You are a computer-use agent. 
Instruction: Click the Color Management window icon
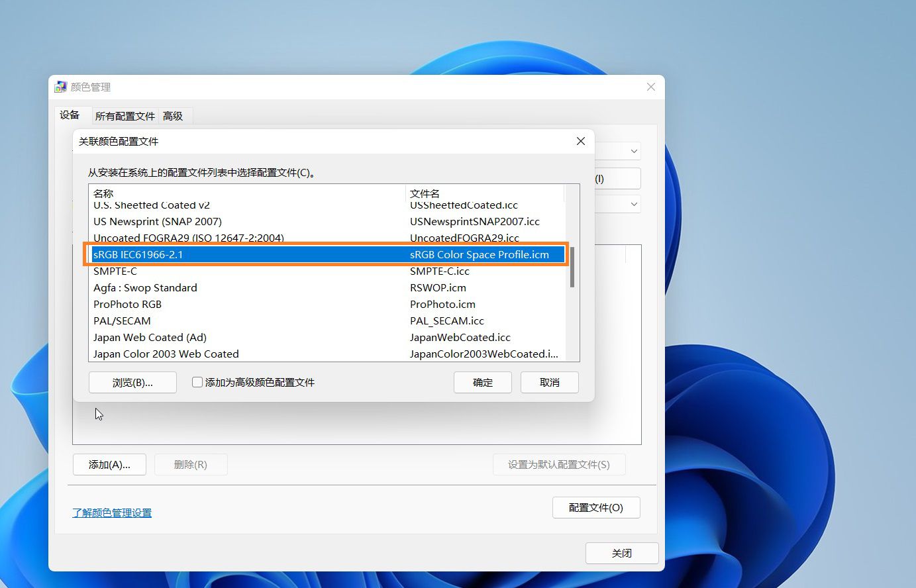pos(60,87)
